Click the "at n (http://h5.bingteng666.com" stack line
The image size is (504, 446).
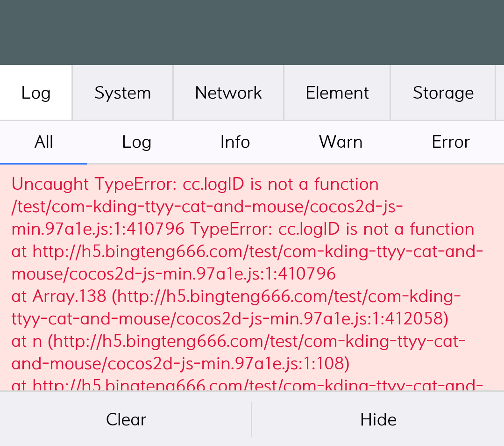[238, 341]
